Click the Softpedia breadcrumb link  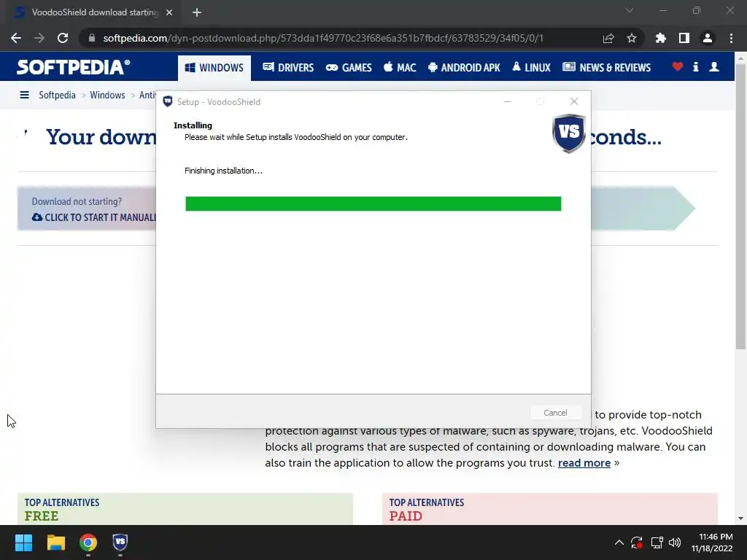click(x=57, y=95)
